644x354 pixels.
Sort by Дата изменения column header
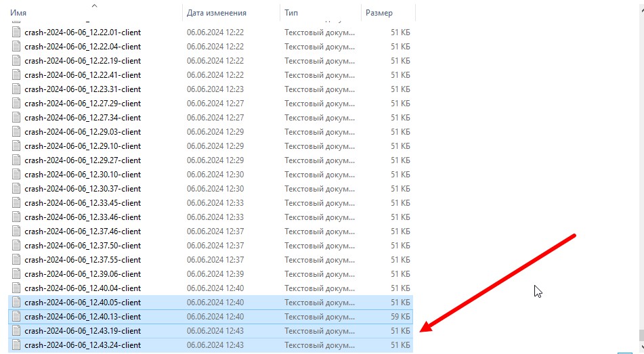[x=216, y=13]
